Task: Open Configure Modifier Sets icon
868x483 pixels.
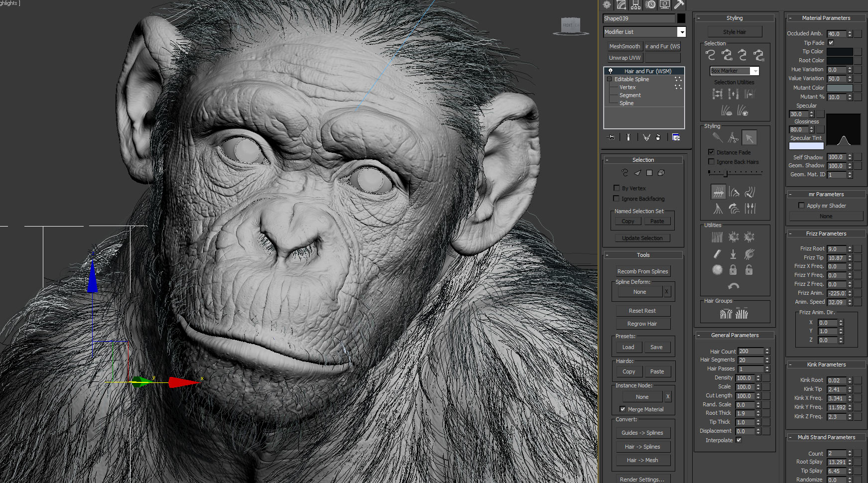Action: coord(676,137)
